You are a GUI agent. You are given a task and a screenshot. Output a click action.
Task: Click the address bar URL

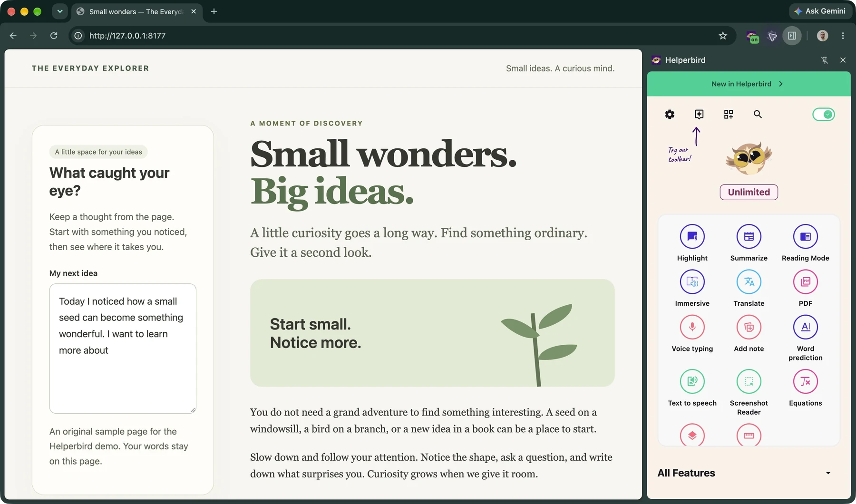click(127, 36)
